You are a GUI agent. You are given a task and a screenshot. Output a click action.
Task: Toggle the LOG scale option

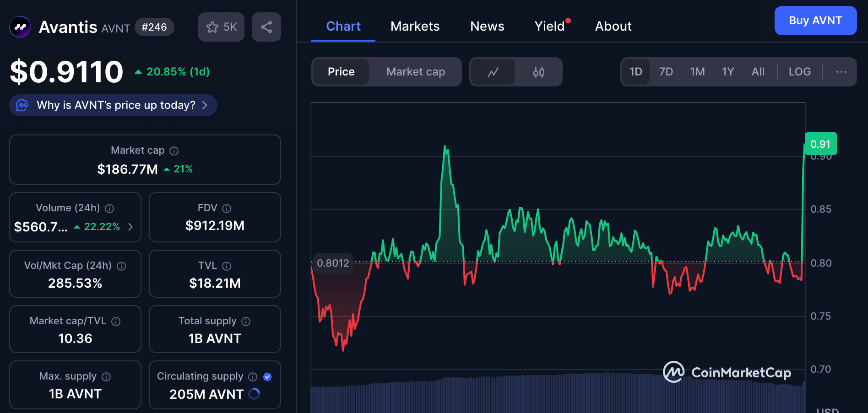(x=799, y=72)
